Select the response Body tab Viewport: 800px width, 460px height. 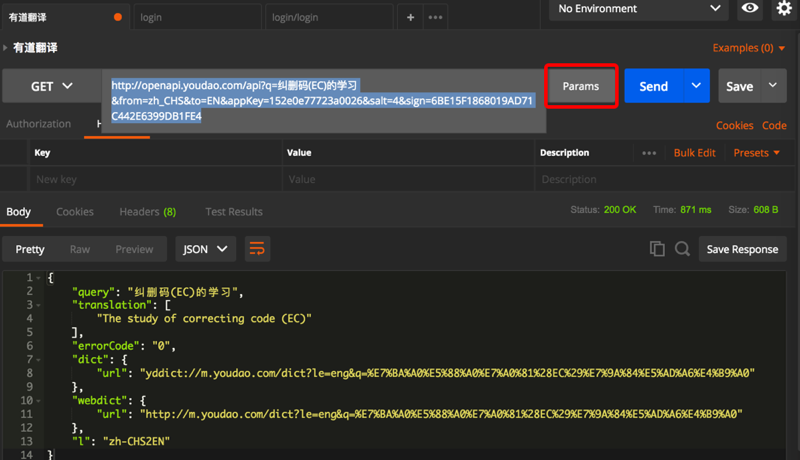[18, 212]
